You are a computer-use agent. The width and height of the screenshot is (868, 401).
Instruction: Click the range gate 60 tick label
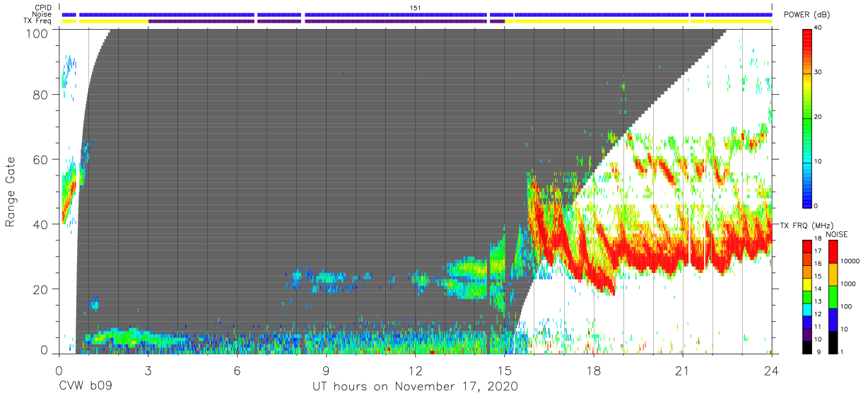42,160
